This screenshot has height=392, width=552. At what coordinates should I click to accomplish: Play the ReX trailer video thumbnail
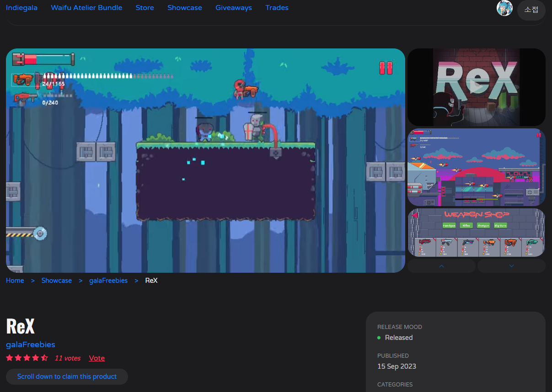[x=477, y=87]
